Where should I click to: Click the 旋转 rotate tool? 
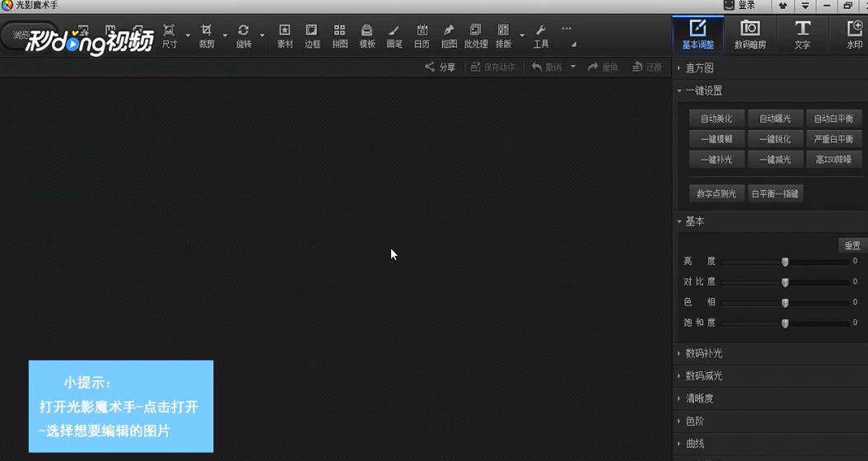[x=244, y=36]
